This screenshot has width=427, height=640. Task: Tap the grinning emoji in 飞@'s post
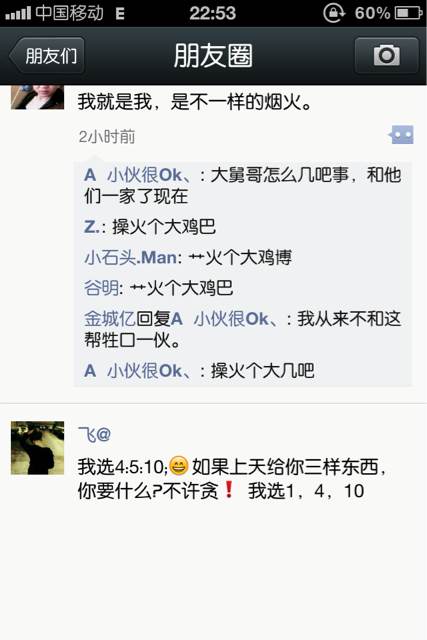click(x=178, y=466)
